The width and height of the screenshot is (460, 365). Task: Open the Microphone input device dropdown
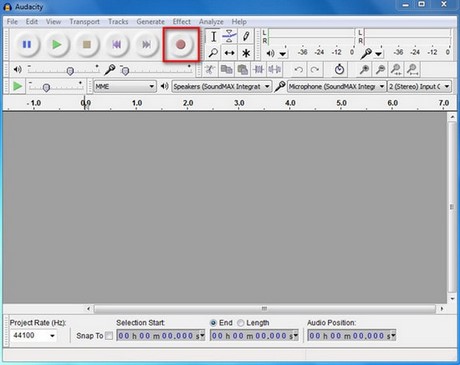tap(337, 86)
